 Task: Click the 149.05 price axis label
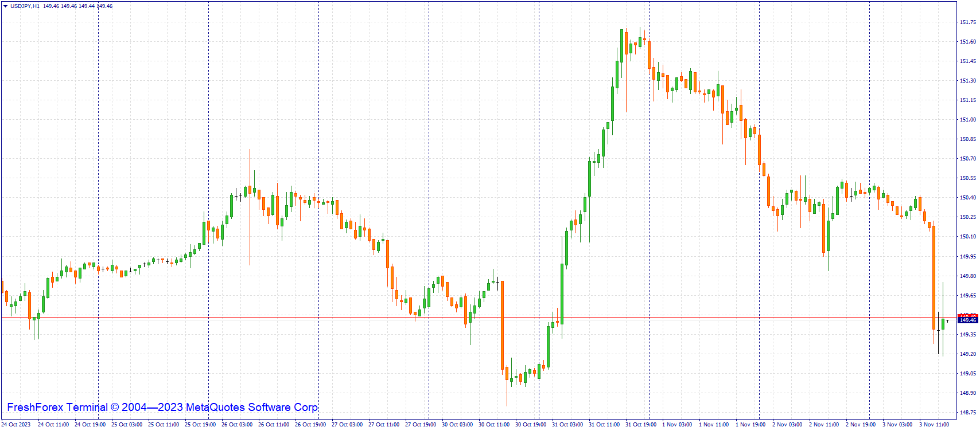point(968,374)
